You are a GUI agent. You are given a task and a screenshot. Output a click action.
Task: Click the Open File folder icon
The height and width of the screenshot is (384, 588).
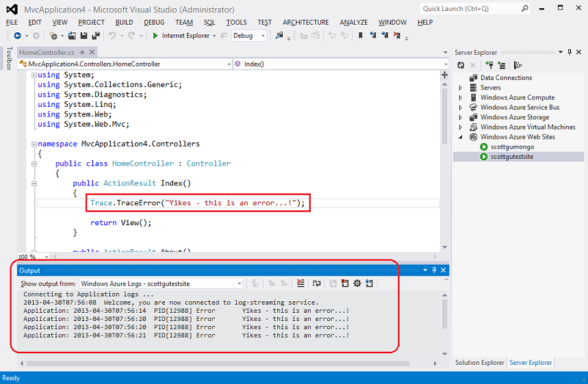(x=72, y=36)
